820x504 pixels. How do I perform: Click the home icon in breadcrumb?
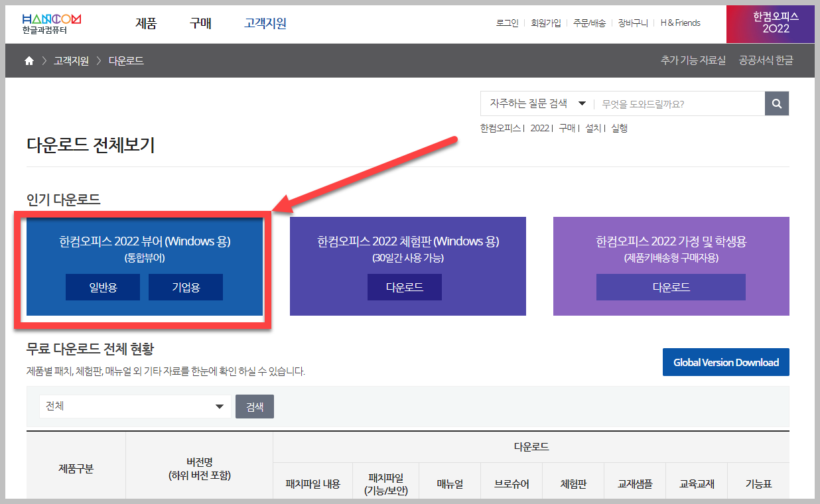coord(29,61)
